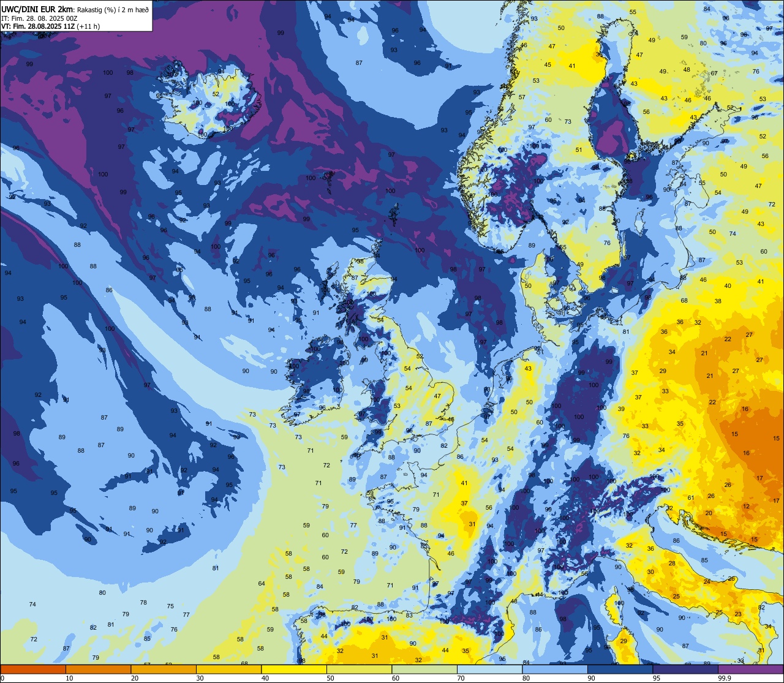Click the 80–90 light blue legend swatch

point(555,669)
